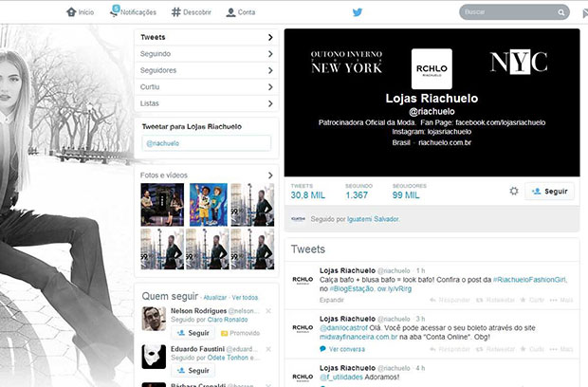Open Conta profile icon
The height and width of the screenshot is (387, 588).
[230, 12]
